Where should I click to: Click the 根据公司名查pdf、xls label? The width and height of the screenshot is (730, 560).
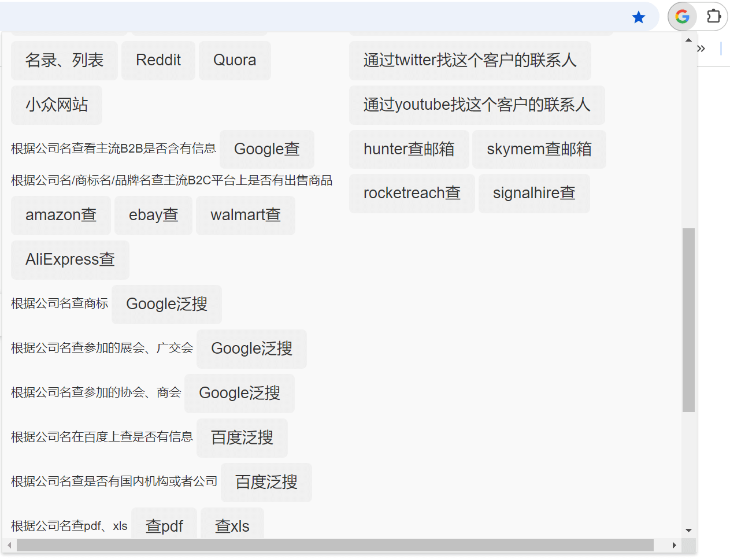[x=69, y=526]
